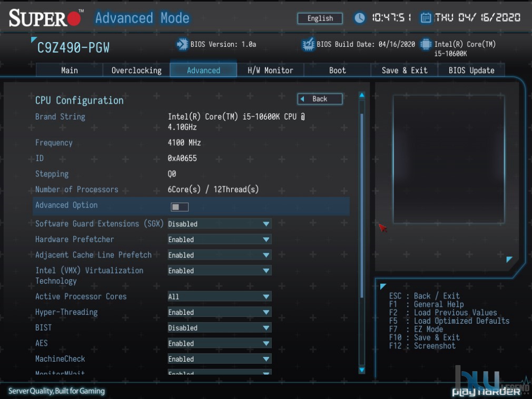Open Intel (VMX) Virtualization Technology dropdown
The image size is (532, 399).
pyautogui.click(x=220, y=271)
